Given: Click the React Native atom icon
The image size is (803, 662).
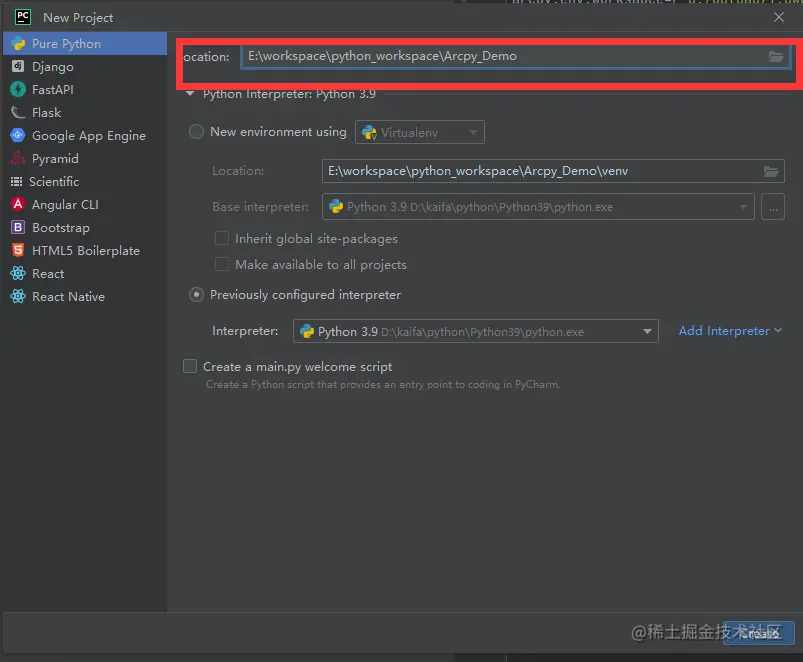Looking at the screenshot, I should (18, 296).
